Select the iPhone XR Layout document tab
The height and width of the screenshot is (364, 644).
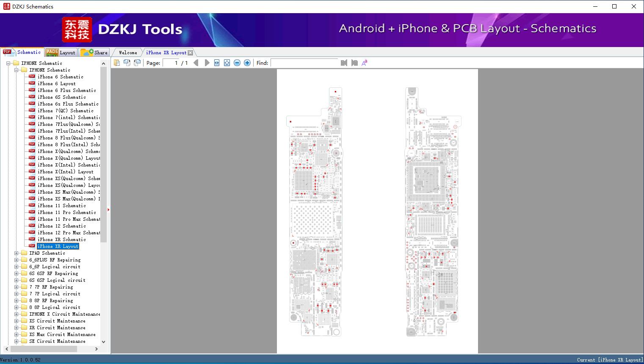166,53
